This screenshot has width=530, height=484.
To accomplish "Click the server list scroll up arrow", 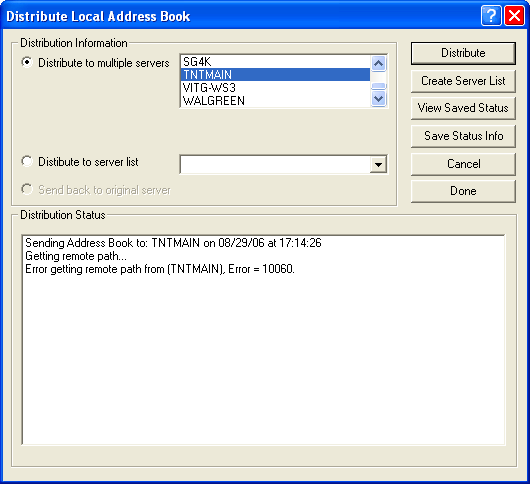I will (x=379, y=63).
